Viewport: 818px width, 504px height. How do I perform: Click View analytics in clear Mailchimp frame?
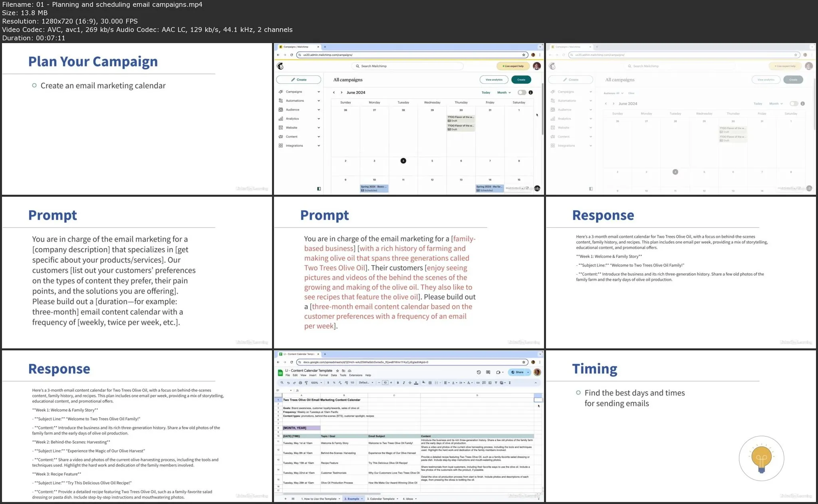(x=494, y=79)
